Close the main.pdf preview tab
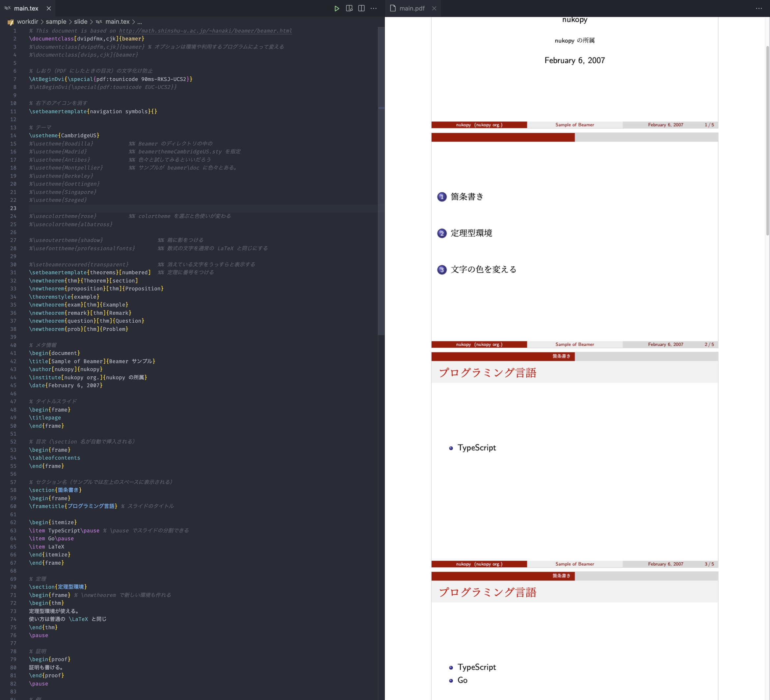 434,9
